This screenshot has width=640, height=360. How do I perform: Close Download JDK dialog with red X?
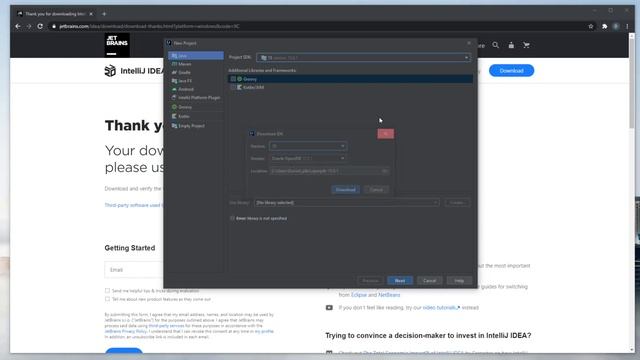click(385, 134)
